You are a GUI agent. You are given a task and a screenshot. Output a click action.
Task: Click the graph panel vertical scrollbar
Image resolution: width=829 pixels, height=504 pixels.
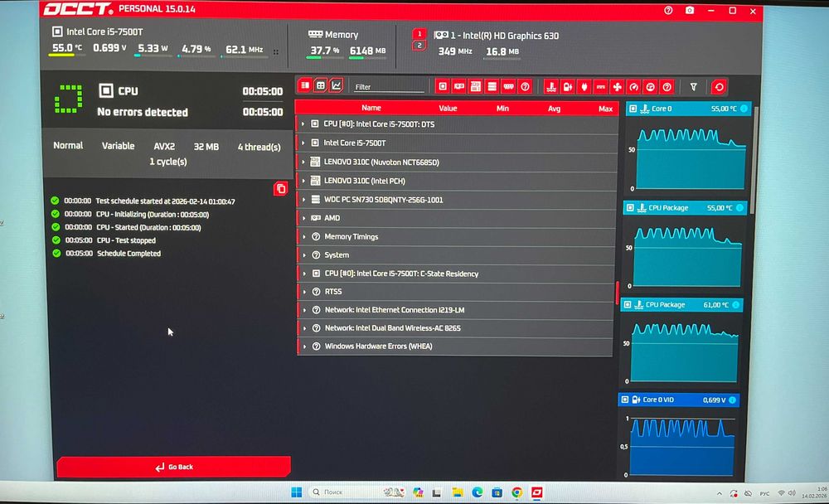755,158
